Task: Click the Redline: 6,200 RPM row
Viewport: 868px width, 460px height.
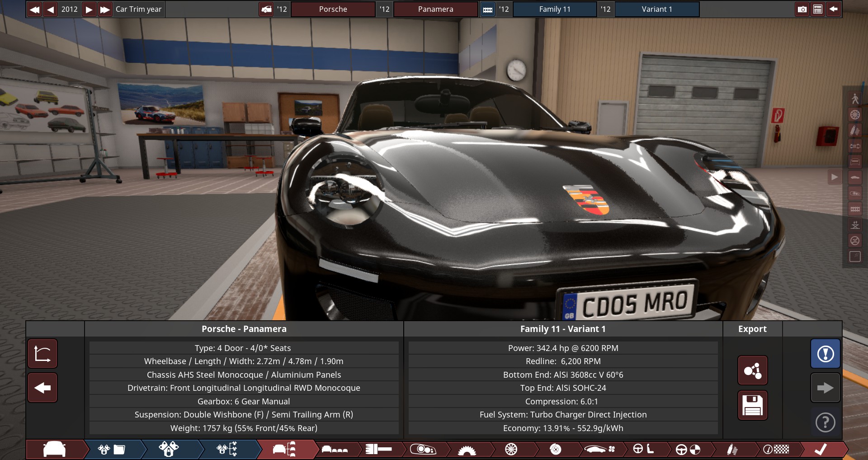Action: click(563, 361)
